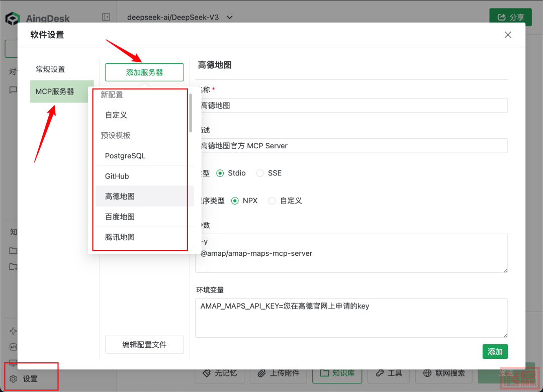Screen dimensions: 543x392
Task: Open the deepseek-ai/DeepSeek-V3 model dropdown
Action: tap(179, 17)
